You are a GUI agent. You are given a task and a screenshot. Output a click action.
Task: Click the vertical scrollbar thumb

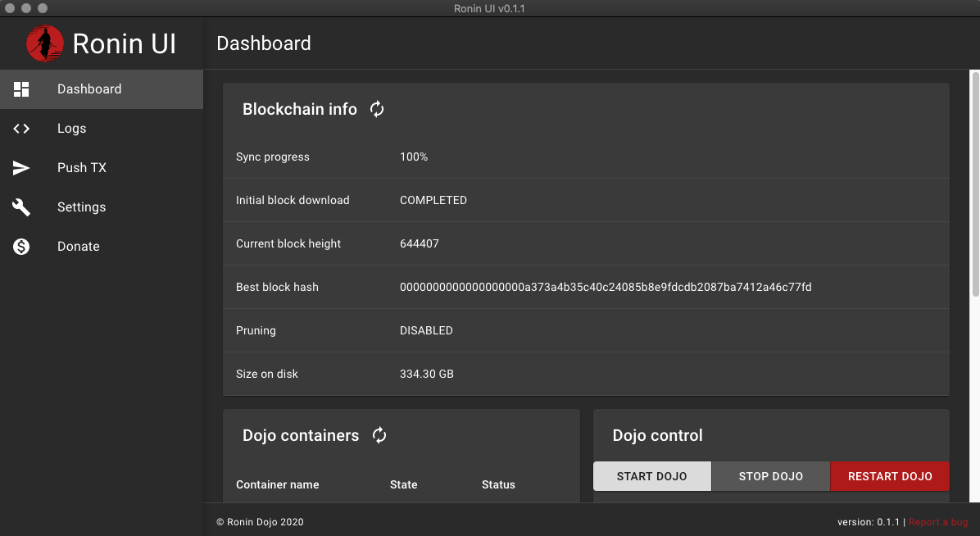coord(975,184)
